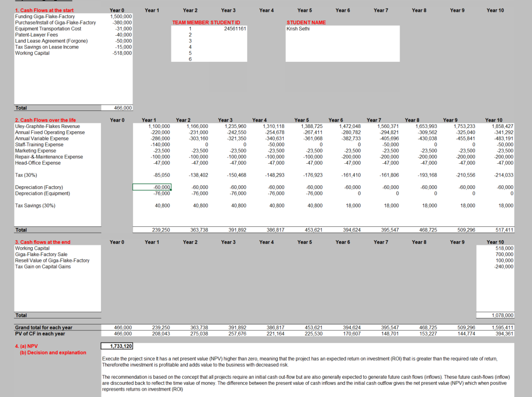
Task: Click the -40,000 patent-lawyer fee cell
Action: click(123, 35)
